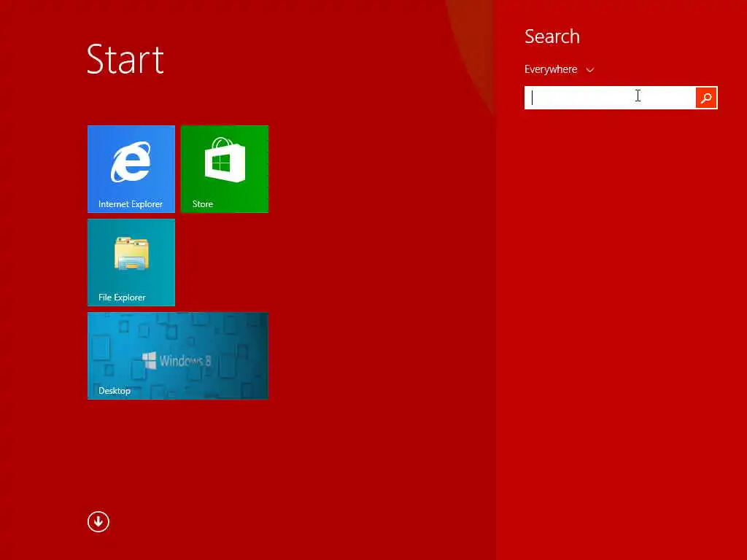747x560 pixels.
Task: Open the Internet Explorer tile
Action: (131, 169)
